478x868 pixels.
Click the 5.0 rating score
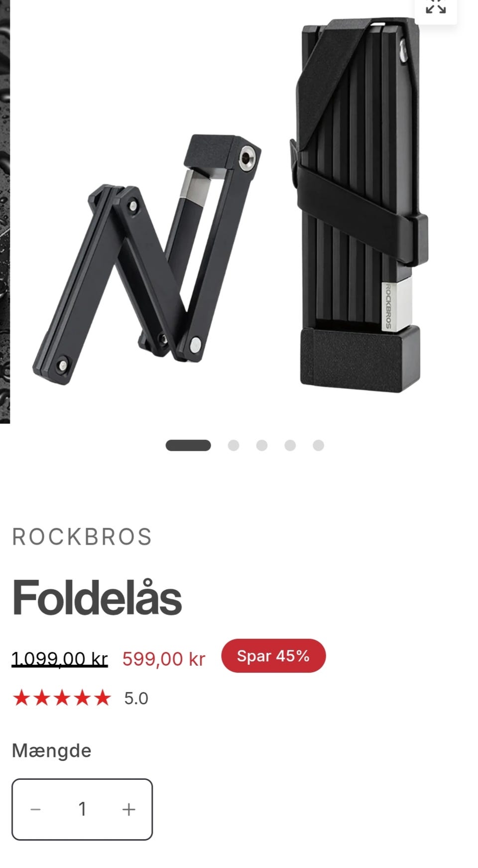[x=136, y=699]
